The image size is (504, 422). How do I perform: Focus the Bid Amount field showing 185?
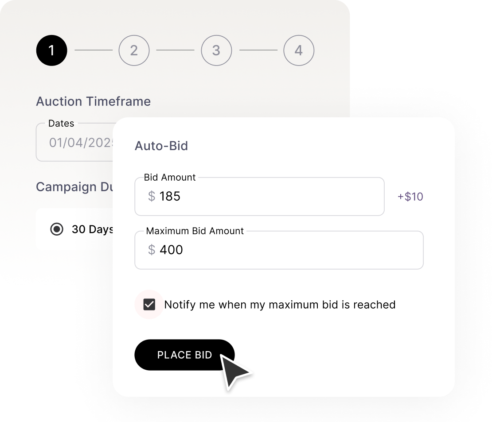(266, 197)
